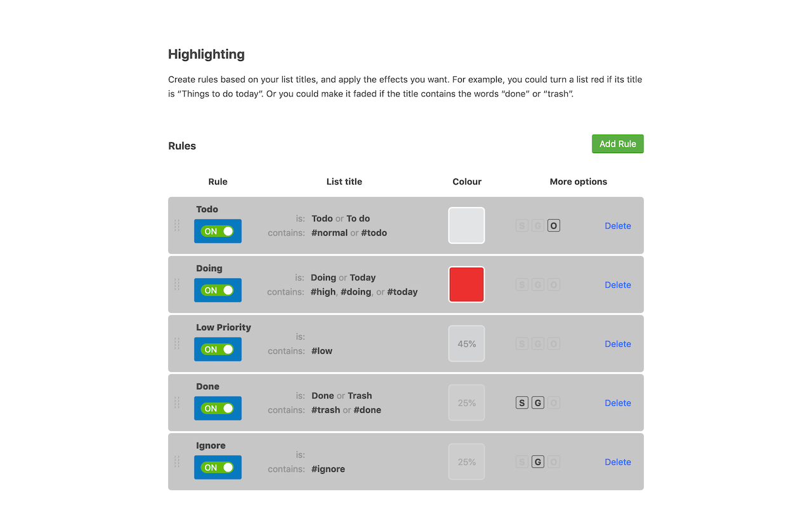812x508 pixels.
Task: Click the "O" option icon on Todo rule
Action: point(553,225)
